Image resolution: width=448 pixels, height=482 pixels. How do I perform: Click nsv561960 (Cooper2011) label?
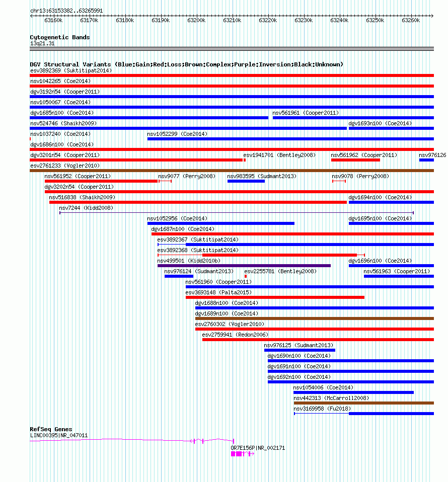(218, 282)
